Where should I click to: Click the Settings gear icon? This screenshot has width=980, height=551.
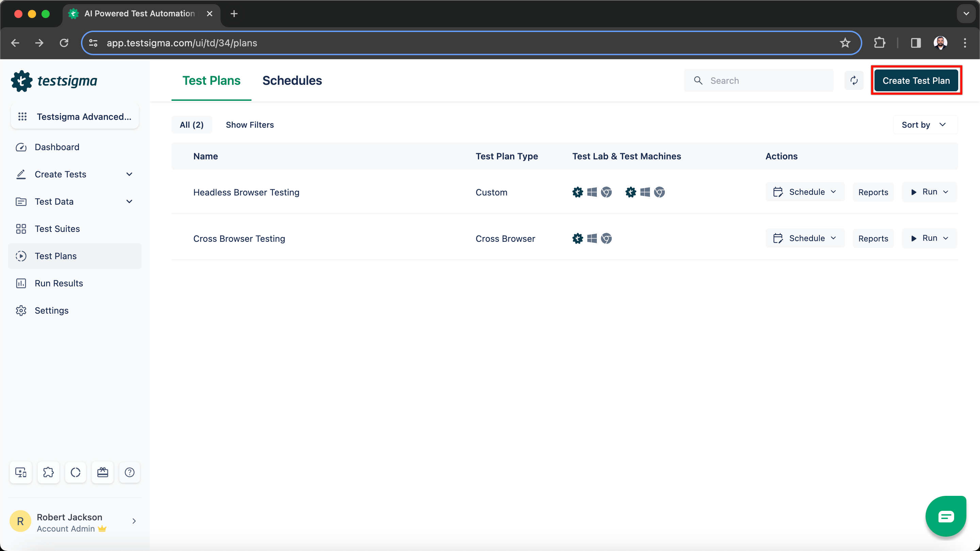[x=21, y=310]
